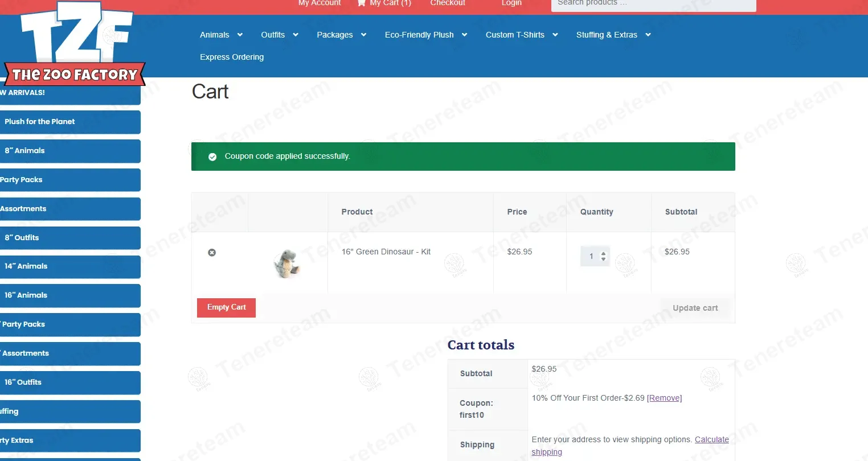The image size is (868, 461).
Task: Expand the Custom T-Shirts chevron
Action: pyautogui.click(x=555, y=35)
